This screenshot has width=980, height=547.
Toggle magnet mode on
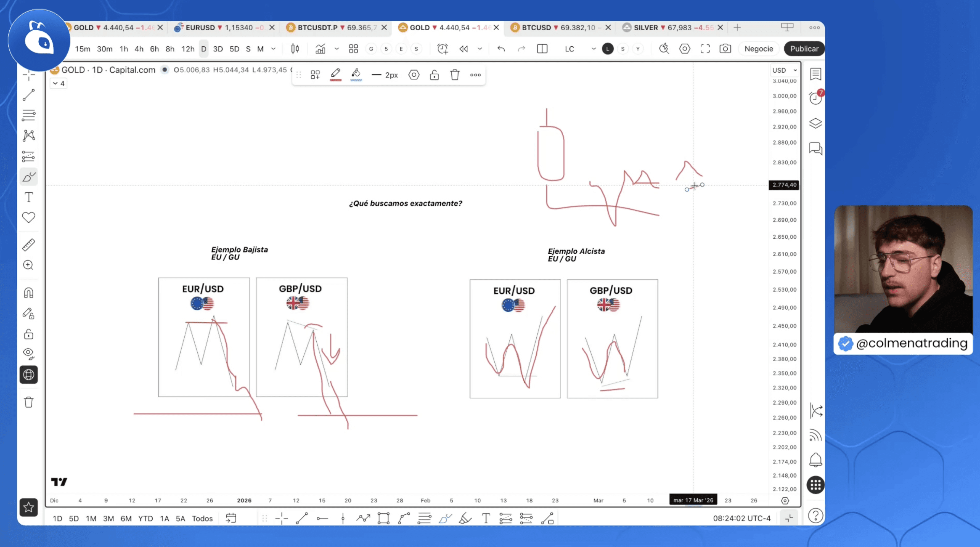click(28, 293)
